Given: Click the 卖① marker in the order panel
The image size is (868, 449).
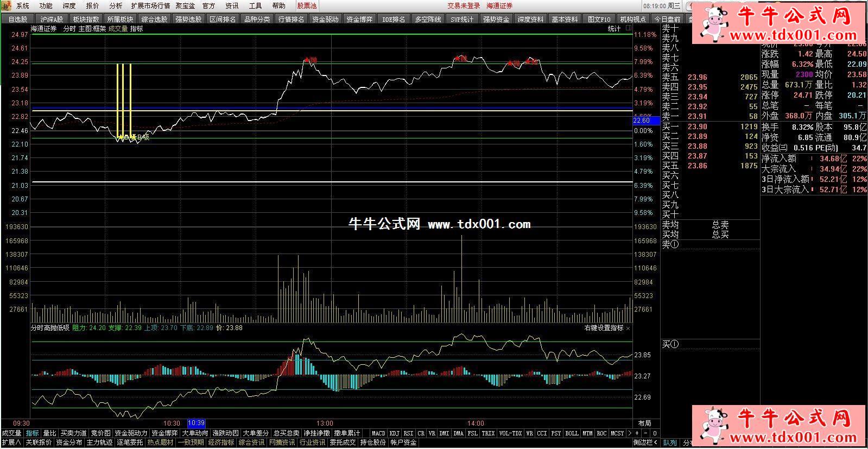Looking at the screenshot, I should [x=670, y=244].
